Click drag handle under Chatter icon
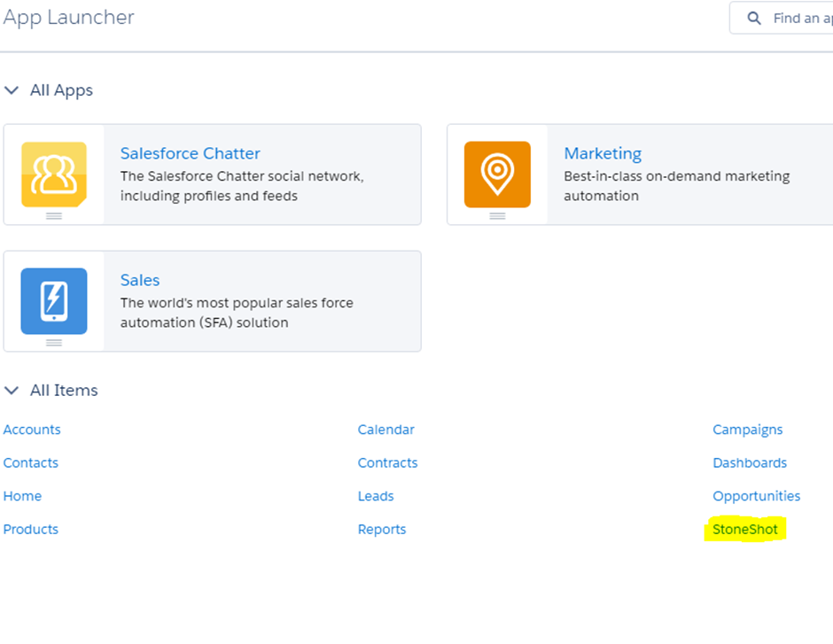Image resolution: width=833 pixels, height=644 pixels. (54, 215)
